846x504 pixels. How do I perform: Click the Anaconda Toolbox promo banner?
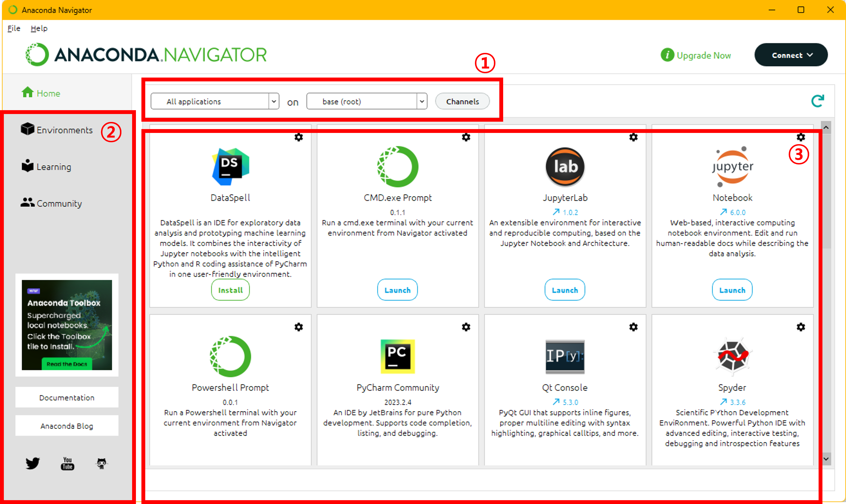[x=67, y=325]
